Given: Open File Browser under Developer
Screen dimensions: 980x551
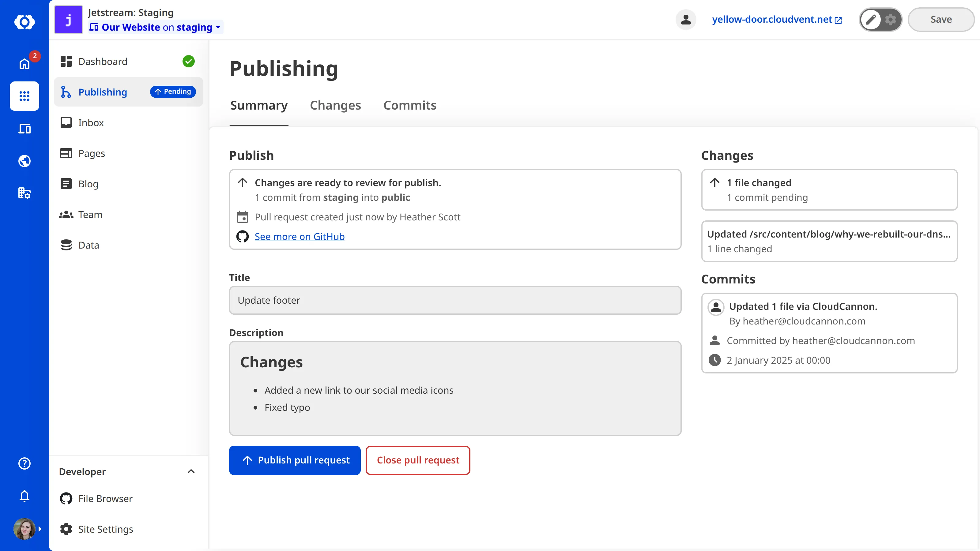Looking at the screenshot, I should pos(129,499).
